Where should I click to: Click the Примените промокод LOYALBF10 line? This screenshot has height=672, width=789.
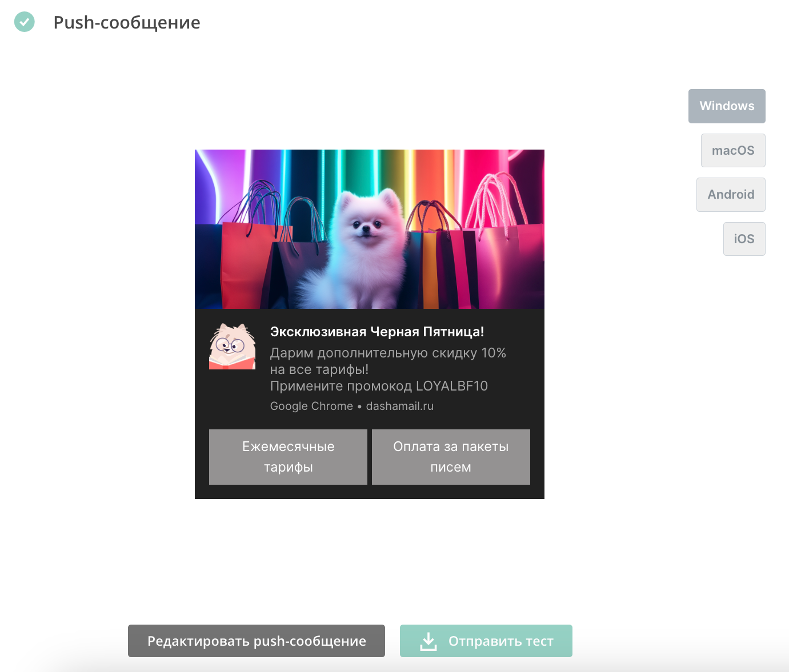click(x=379, y=386)
